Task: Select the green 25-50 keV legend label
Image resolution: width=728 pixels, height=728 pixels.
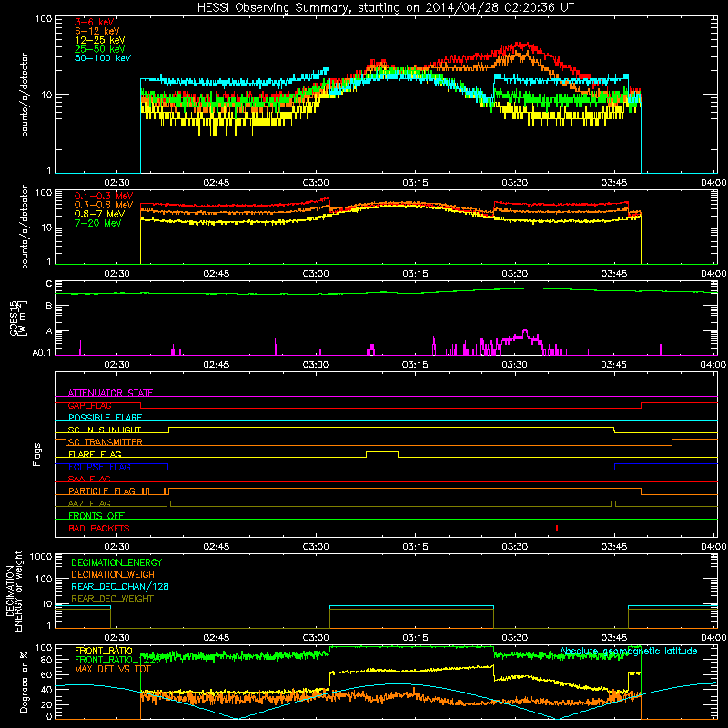Action: pyautogui.click(x=100, y=49)
